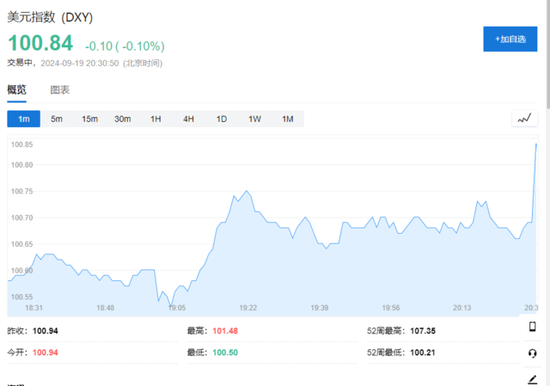Click the 100.75 price axis label
This screenshot has width=550, height=386.
(22, 191)
